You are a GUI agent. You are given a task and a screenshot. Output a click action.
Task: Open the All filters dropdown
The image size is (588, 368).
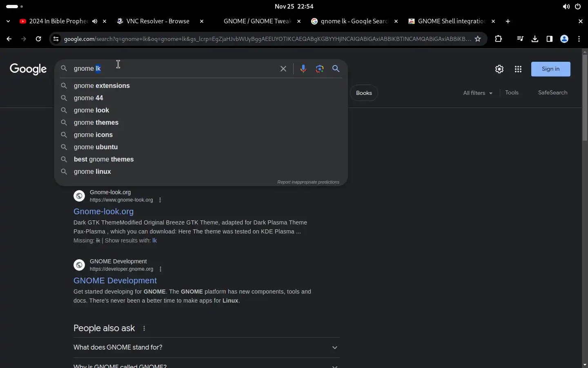[478, 93]
